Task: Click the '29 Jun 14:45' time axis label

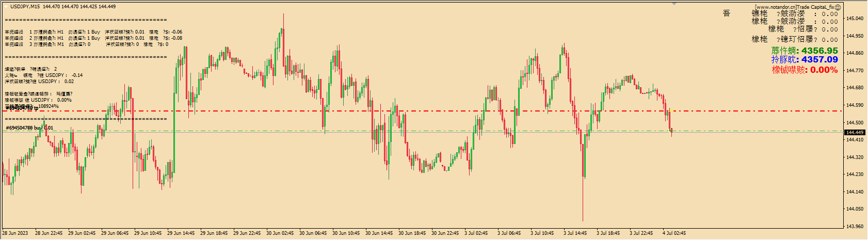Action: pos(181,233)
